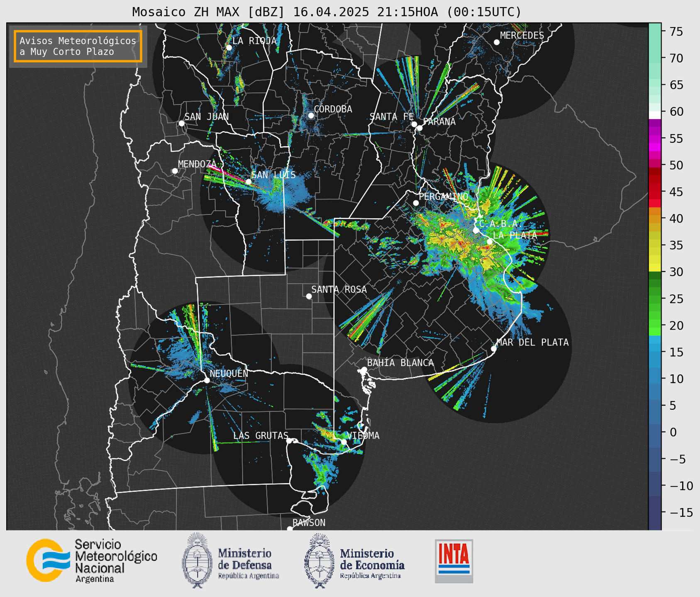Click the green 25 dBZ color band
700x597 pixels.
point(655,298)
